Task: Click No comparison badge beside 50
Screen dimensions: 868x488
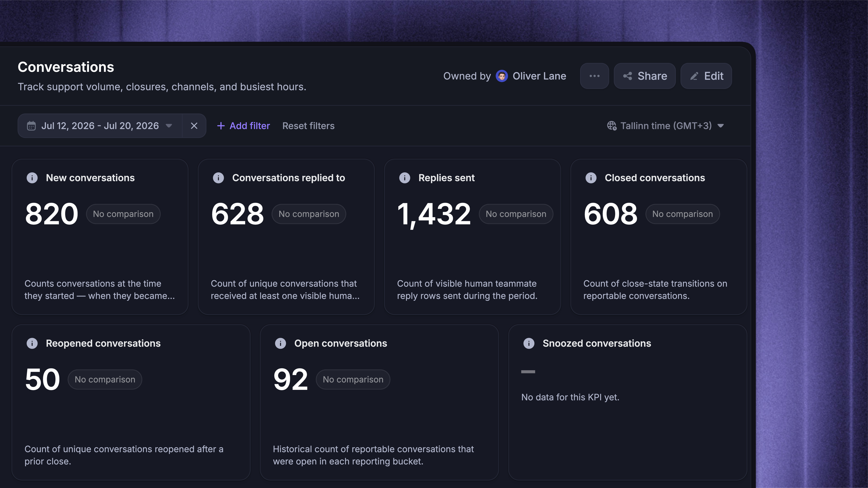Action: click(105, 380)
